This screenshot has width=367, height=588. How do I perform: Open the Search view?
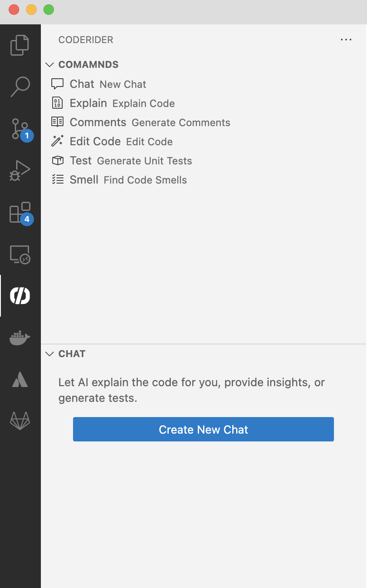click(19, 87)
